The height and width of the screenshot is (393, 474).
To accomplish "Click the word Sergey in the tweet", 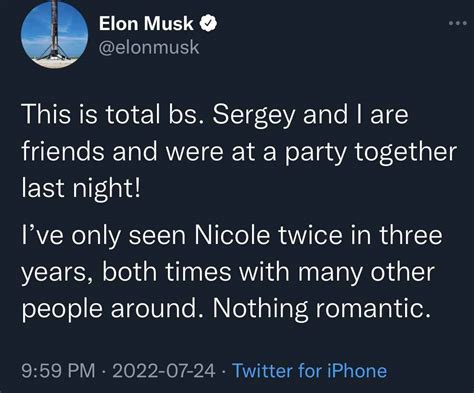I will (254, 115).
